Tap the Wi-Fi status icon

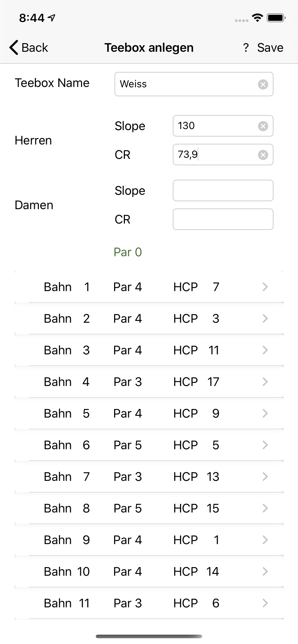tap(257, 18)
